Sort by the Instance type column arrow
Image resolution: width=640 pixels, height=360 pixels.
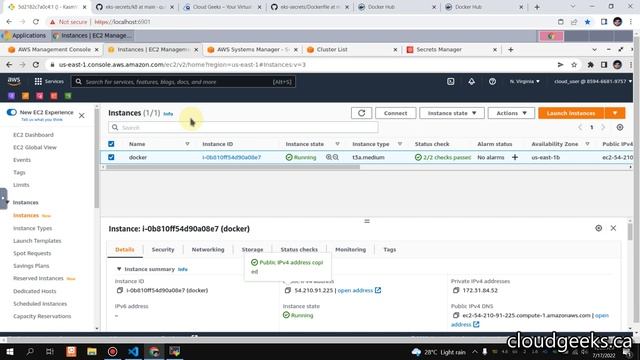[400, 144]
